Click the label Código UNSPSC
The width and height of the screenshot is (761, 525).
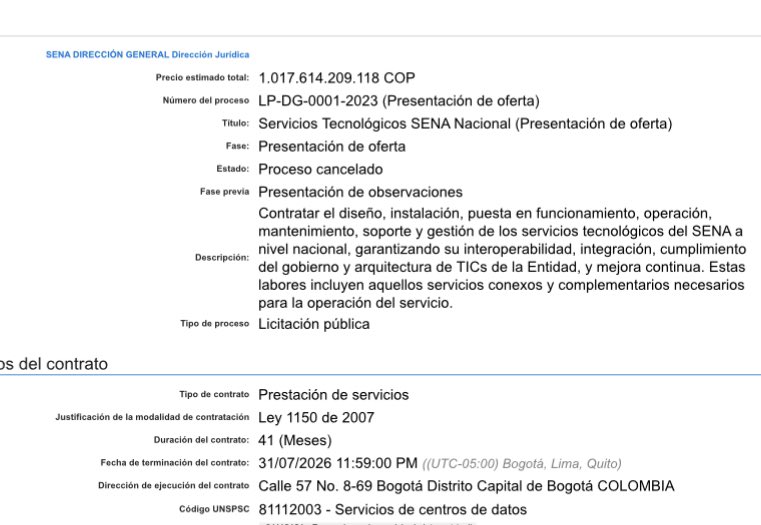(x=214, y=509)
